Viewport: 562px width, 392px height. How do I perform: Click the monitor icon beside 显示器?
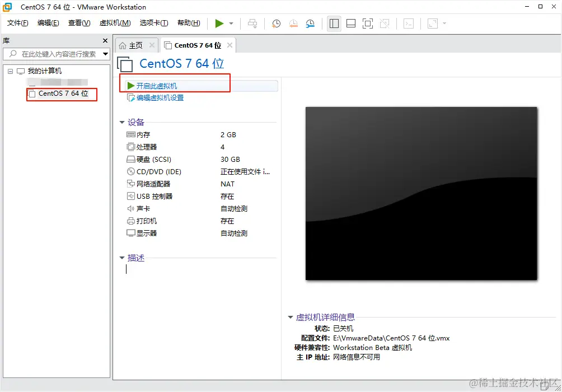[x=131, y=234]
